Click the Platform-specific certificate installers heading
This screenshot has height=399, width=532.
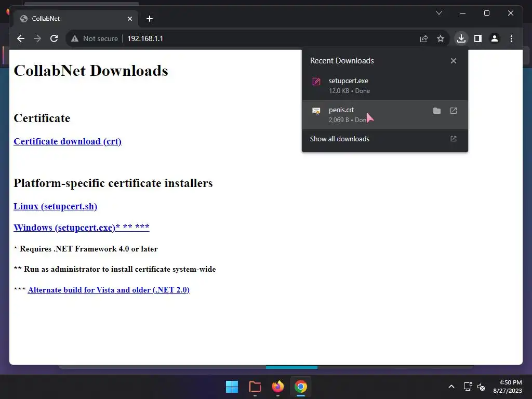pyautogui.click(x=113, y=183)
